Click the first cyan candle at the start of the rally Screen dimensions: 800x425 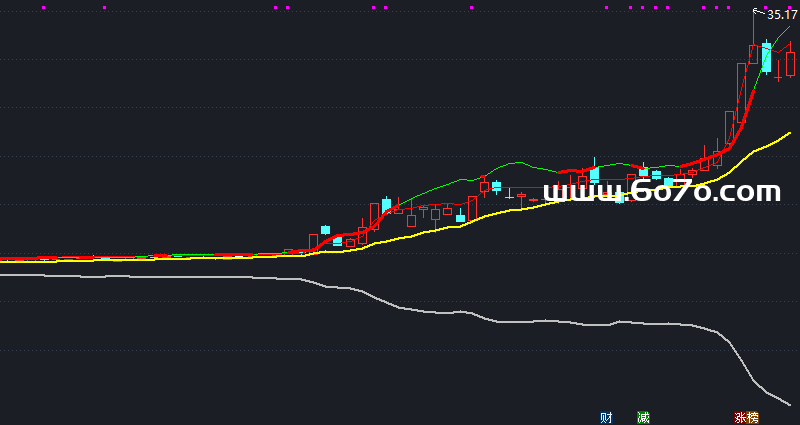(x=325, y=230)
